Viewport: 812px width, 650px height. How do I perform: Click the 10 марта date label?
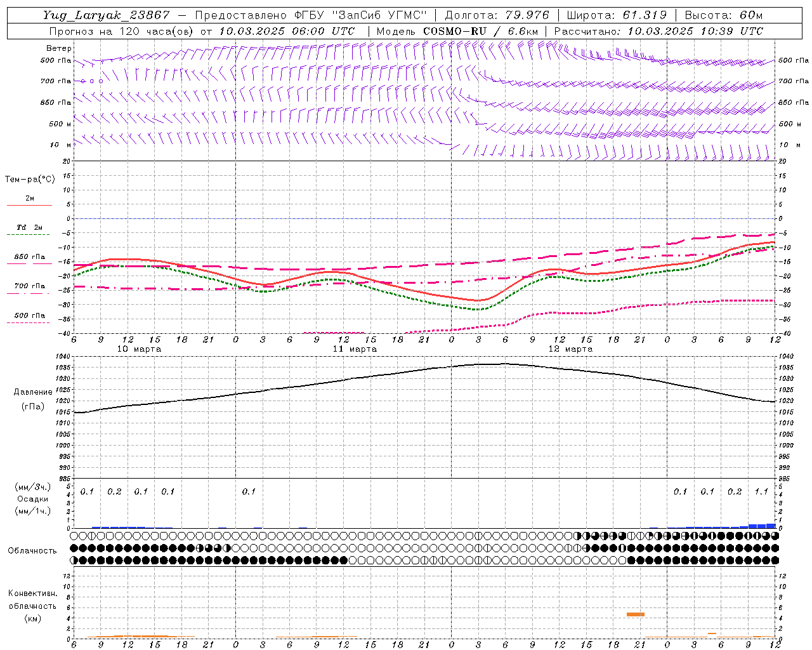139,349
